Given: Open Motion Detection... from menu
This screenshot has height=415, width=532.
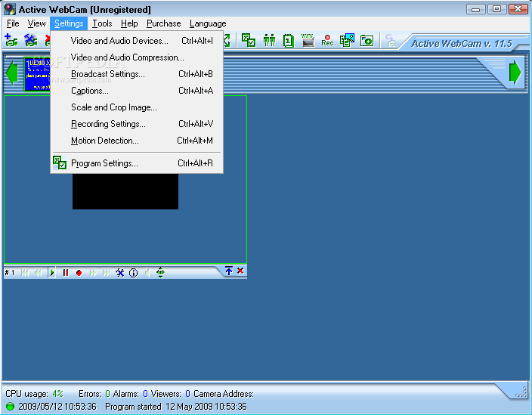Looking at the screenshot, I should point(137,141).
